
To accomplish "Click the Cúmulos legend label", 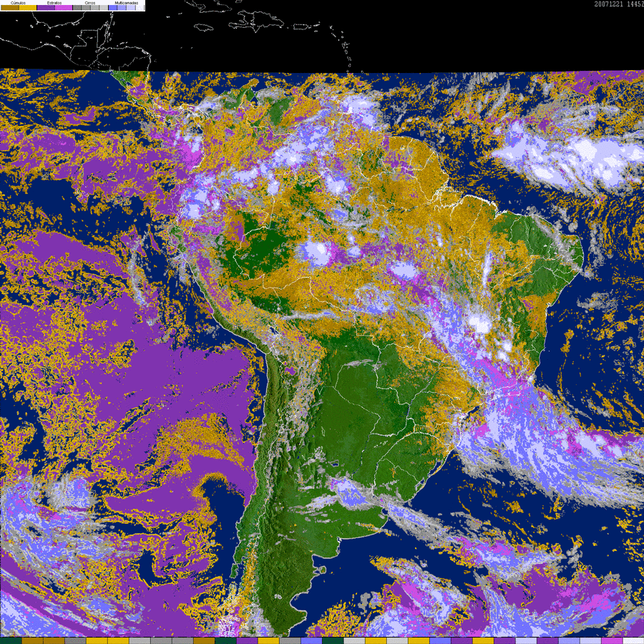I will point(18,3).
